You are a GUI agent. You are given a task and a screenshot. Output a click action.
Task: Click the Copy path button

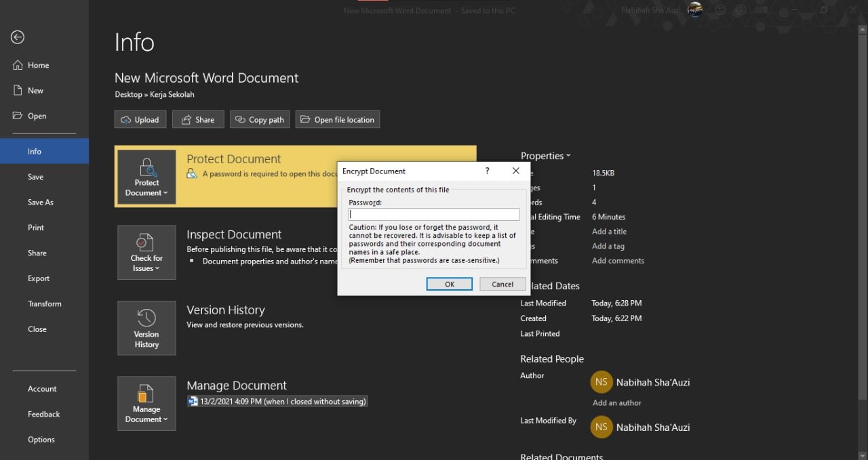pyautogui.click(x=260, y=119)
